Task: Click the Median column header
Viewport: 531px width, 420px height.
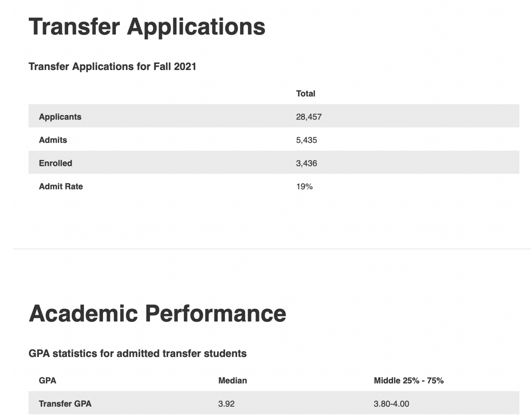Action: pyautogui.click(x=233, y=380)
